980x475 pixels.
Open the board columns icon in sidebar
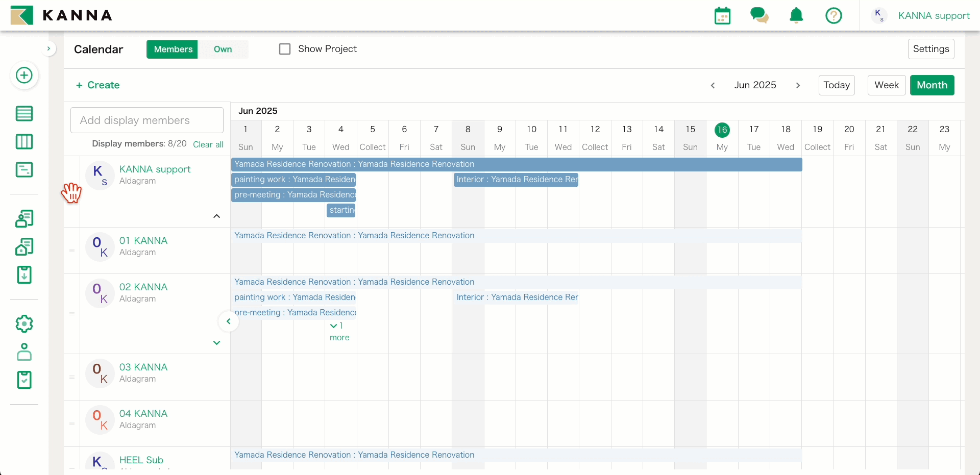coord(24,141)
